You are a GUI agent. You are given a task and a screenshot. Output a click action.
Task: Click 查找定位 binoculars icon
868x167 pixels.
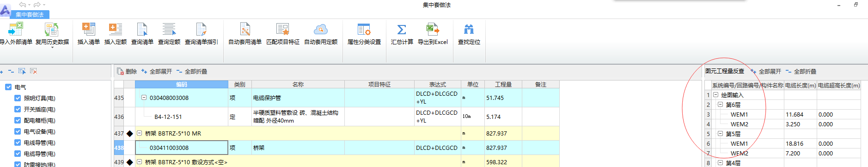point(469,30)
